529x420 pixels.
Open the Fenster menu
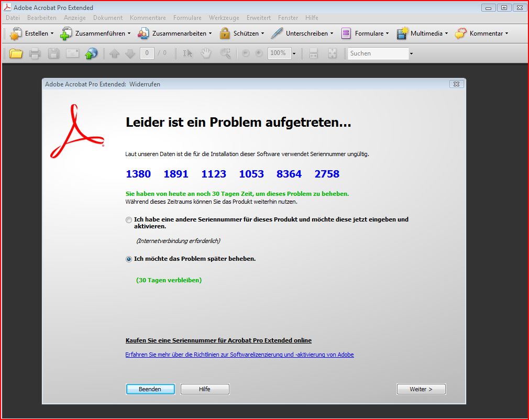coord(288,17)
